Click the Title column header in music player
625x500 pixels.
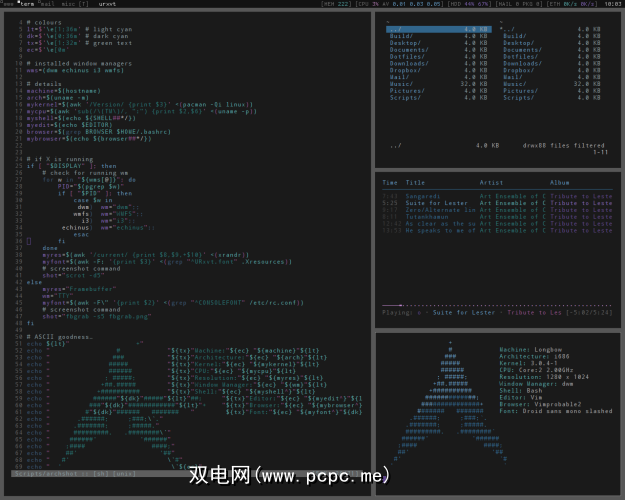(x=415, y=183)
